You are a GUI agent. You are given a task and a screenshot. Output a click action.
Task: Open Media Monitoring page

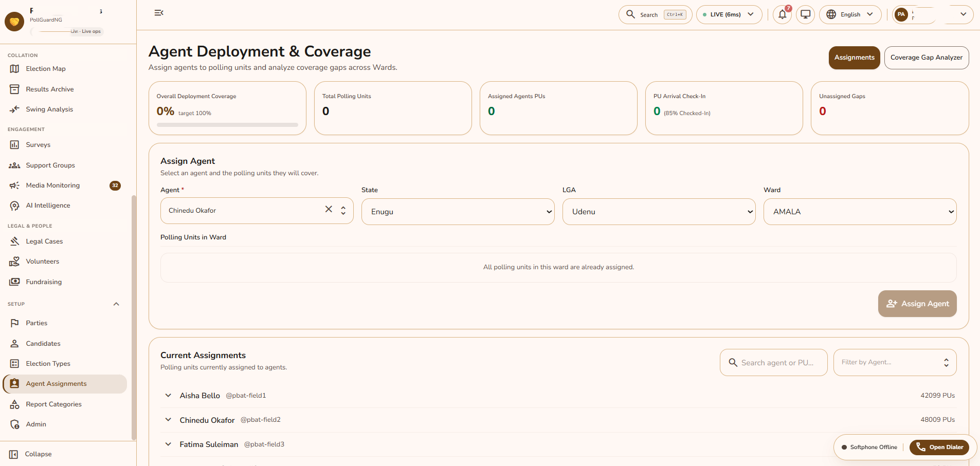point(65,185)
